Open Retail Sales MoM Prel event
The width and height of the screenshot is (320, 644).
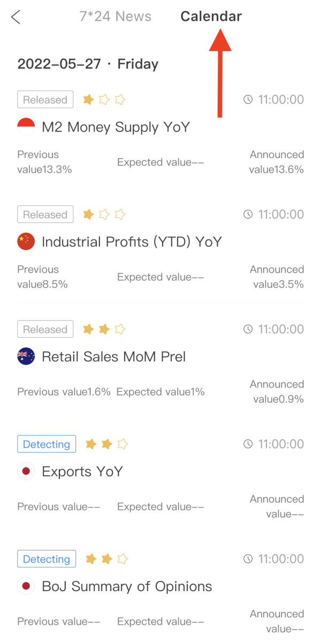[113, 357]
